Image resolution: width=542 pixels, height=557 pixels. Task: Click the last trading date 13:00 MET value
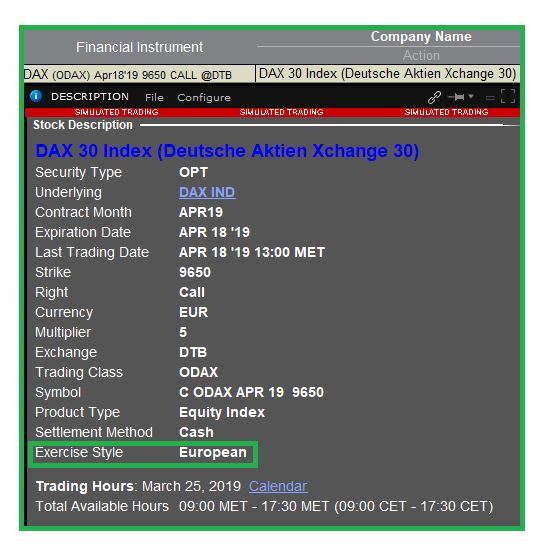(x=252, y=252)
